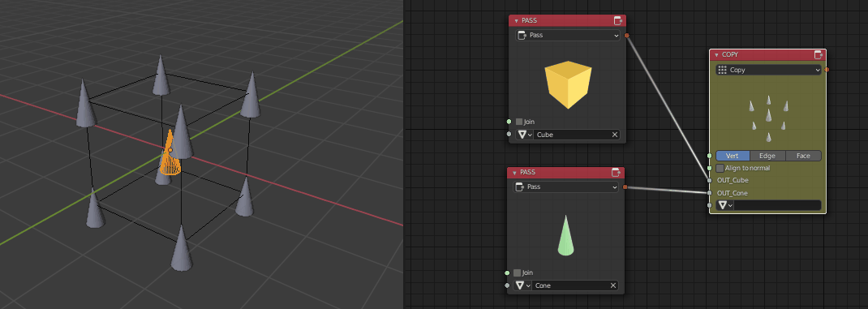Click the OUT_Cube label in the COPY node

click(x=733, y=180)
